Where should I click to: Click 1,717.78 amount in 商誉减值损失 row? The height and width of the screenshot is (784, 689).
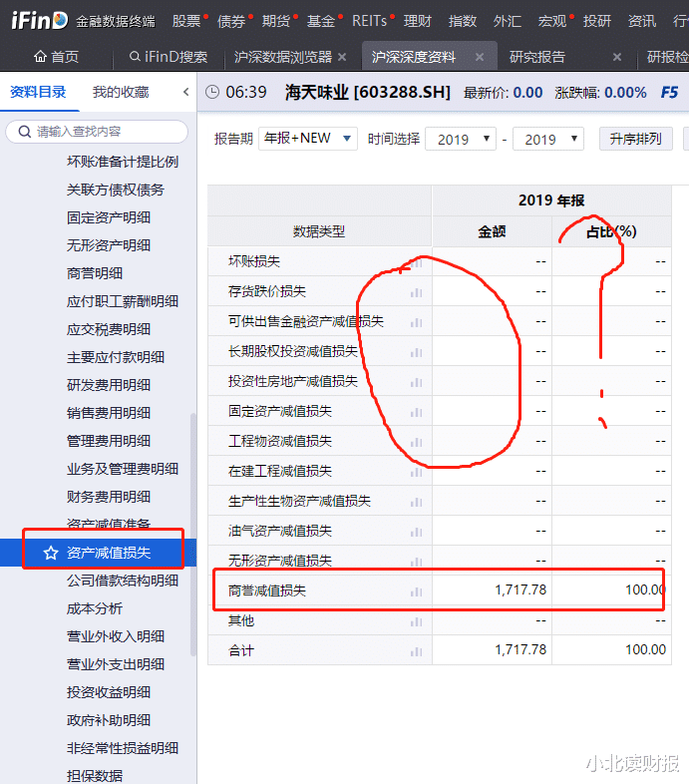tap(520, 590)
